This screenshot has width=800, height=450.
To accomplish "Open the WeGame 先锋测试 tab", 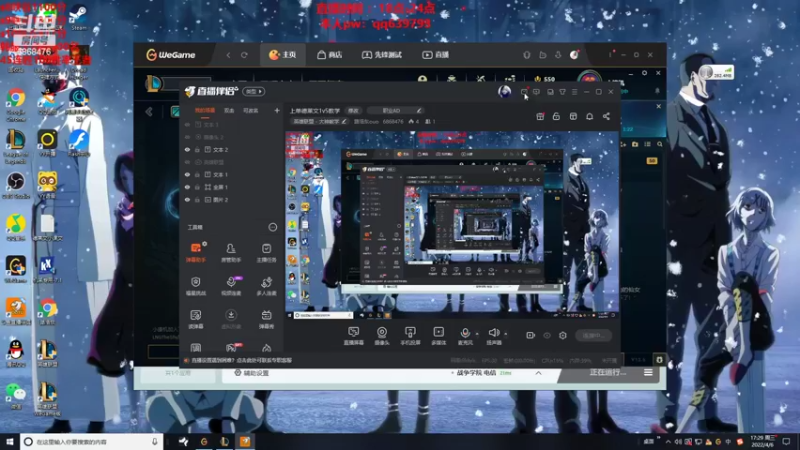I will [x=382, y=55].
